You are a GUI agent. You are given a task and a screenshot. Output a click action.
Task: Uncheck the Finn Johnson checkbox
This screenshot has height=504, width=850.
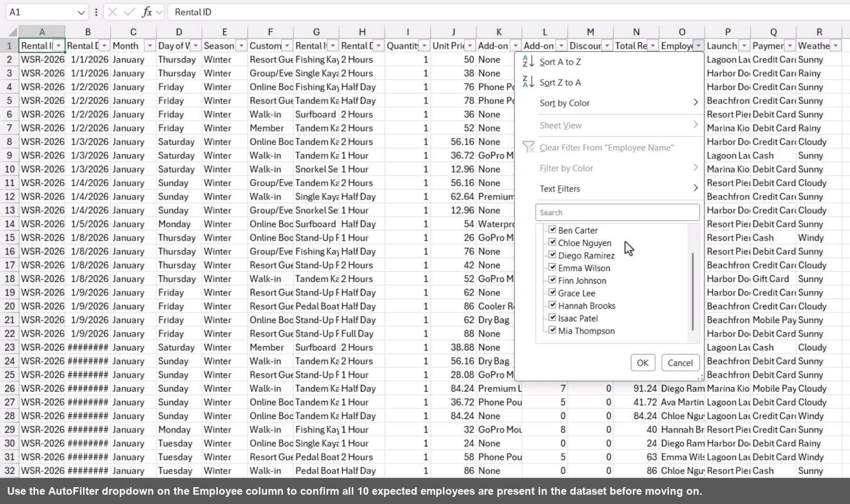552,280
